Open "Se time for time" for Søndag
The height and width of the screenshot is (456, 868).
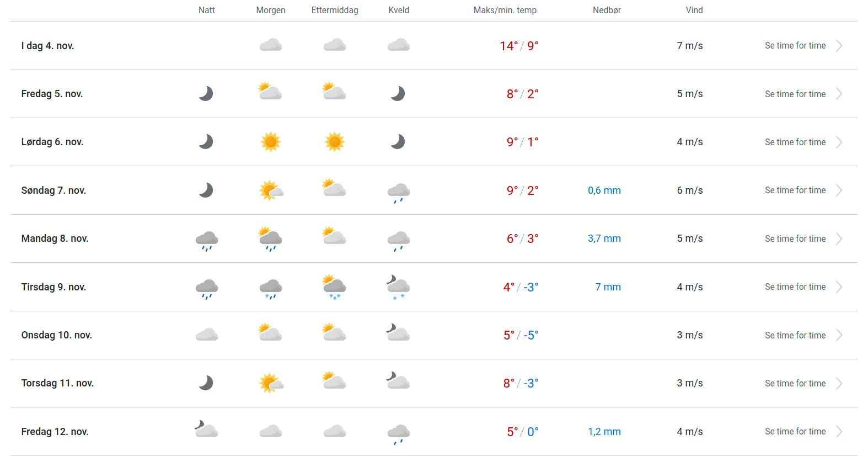tap(795, 190)
